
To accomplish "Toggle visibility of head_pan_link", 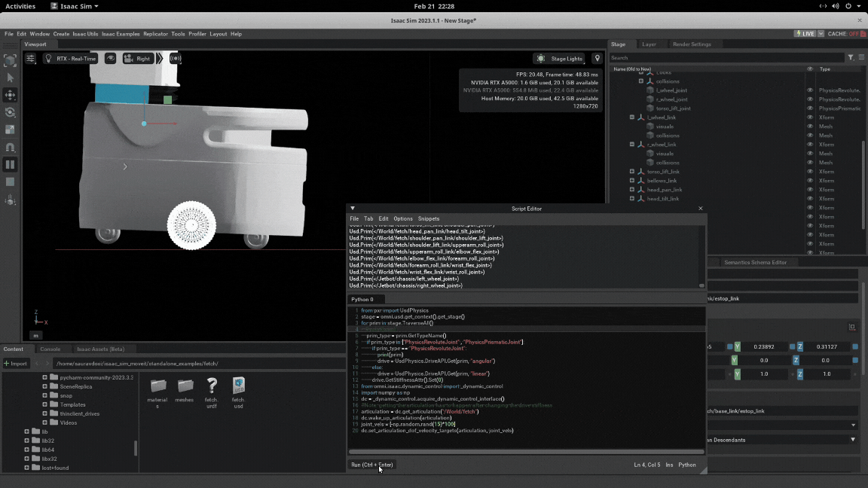I will tap(810, 190).
